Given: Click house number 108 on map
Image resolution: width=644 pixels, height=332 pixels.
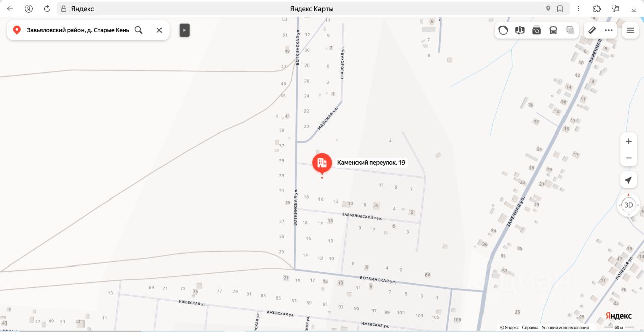Looking at the screenshot, I should click(457, 320).
